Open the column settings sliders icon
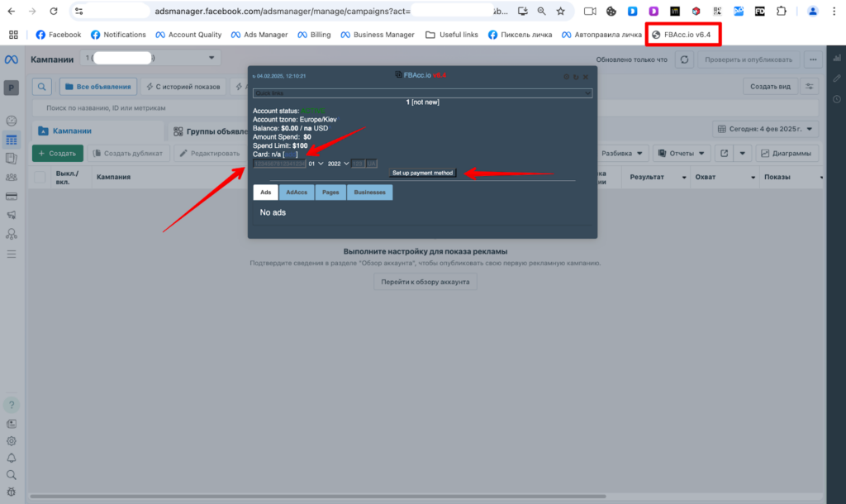 point(810,86)
